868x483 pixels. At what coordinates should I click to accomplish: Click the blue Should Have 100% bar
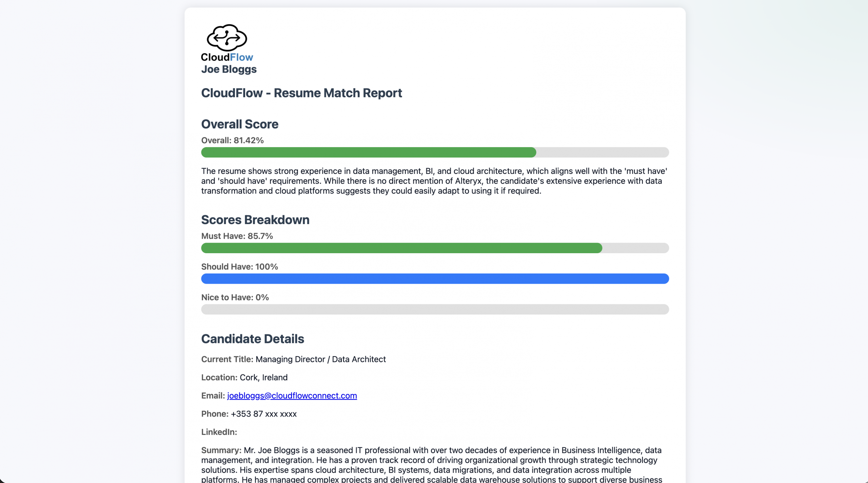[435, 279]
